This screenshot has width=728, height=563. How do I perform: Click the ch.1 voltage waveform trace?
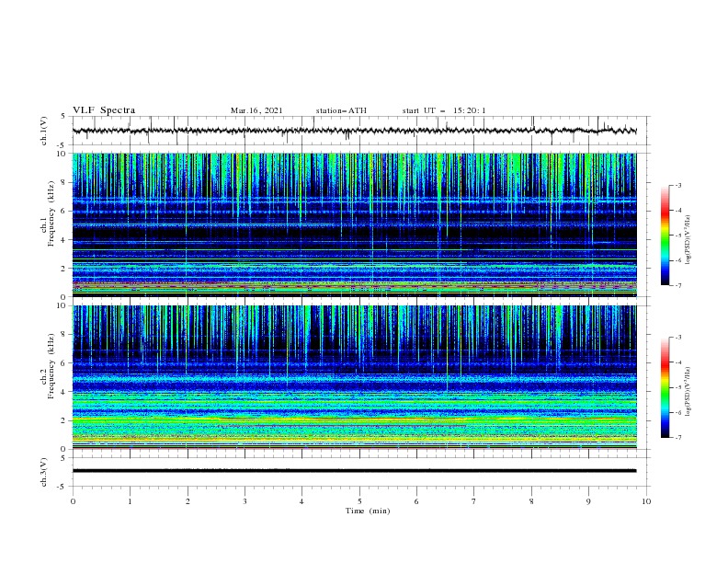[354, 131]
